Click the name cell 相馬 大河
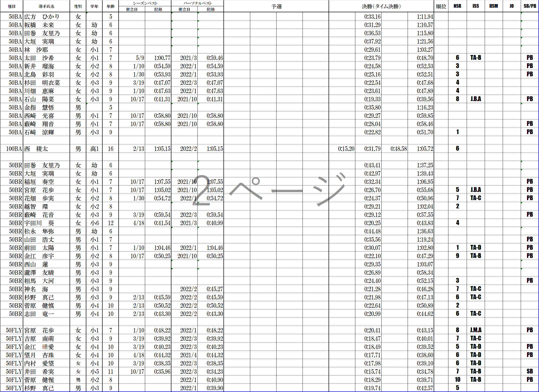This screenshot has width=539, height=392. click(46, 281)
